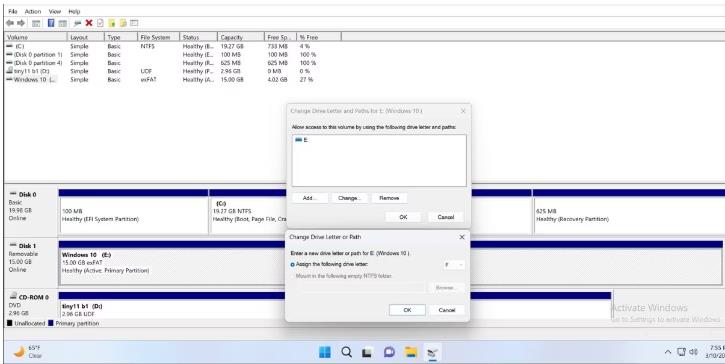Open File Explorer from the taskbar
The image size is (725, 364).
411,352
